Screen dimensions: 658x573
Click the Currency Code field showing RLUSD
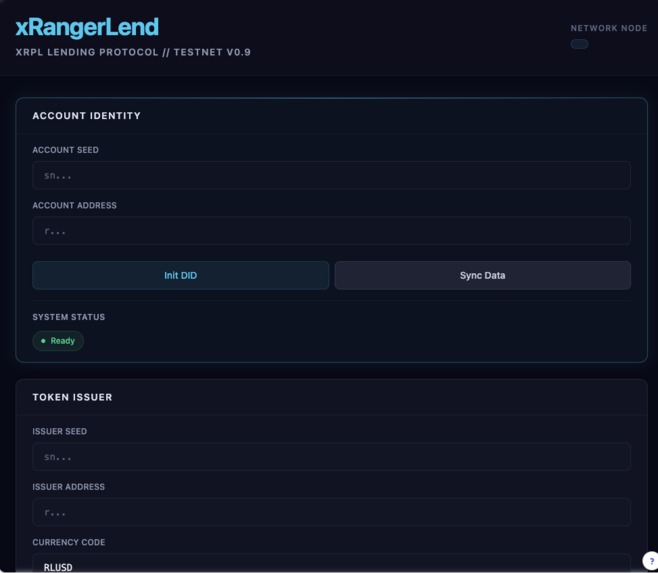pyautogui.click(x=332, y=563)
